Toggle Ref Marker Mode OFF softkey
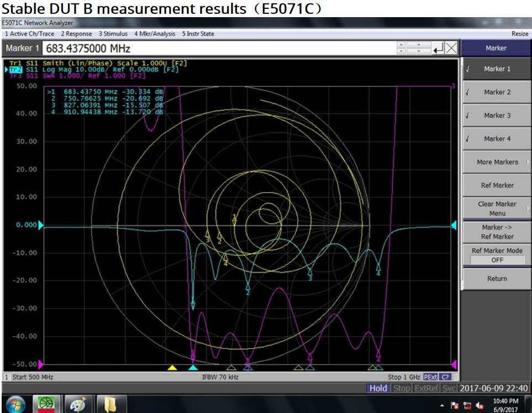The width and height of the screenshot is (532, 413). pos(497,255)
